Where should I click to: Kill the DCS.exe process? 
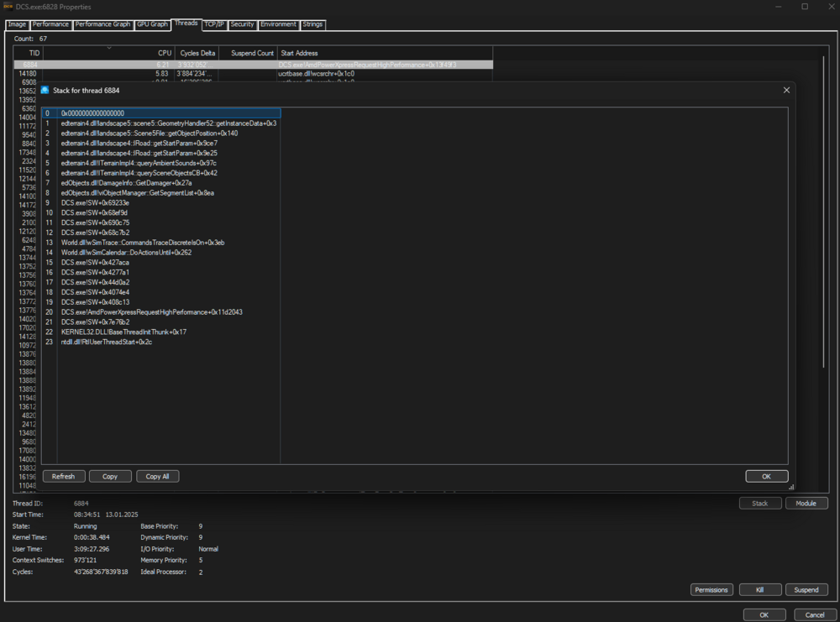point(760,589)
